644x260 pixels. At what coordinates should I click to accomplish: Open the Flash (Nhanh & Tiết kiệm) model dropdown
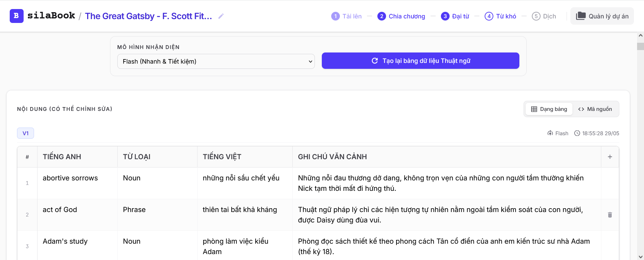click(x=216, y=61)
